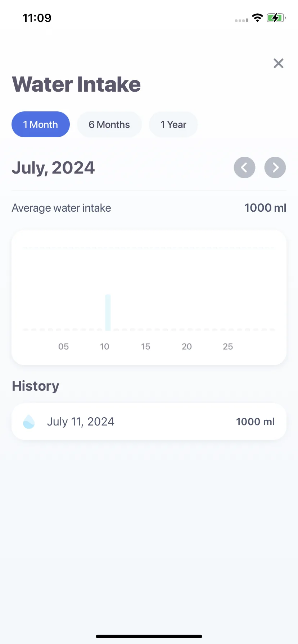The image size is (298, 644).
Task: Tap the average intake value 1000 ml
Action: coord(265,208)
